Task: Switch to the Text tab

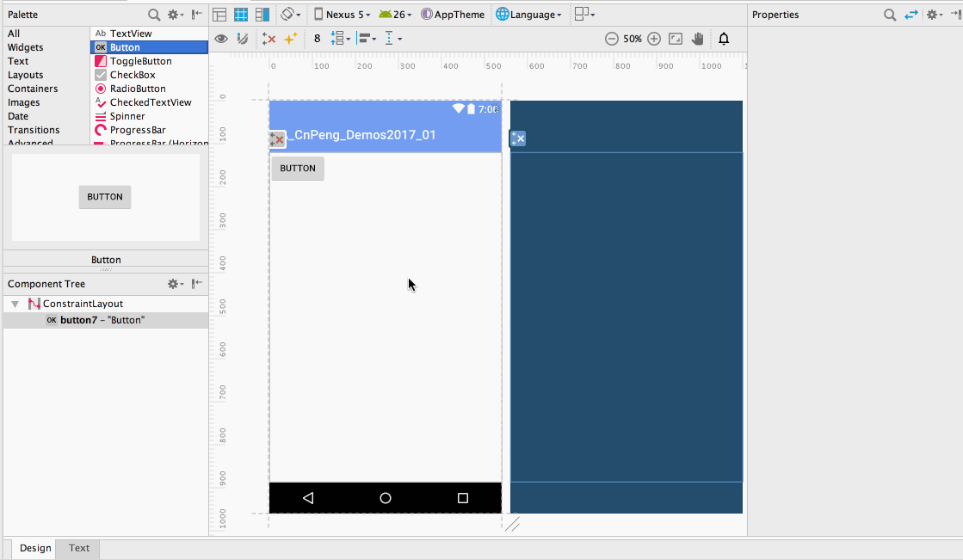Action: tap(78, 548)
